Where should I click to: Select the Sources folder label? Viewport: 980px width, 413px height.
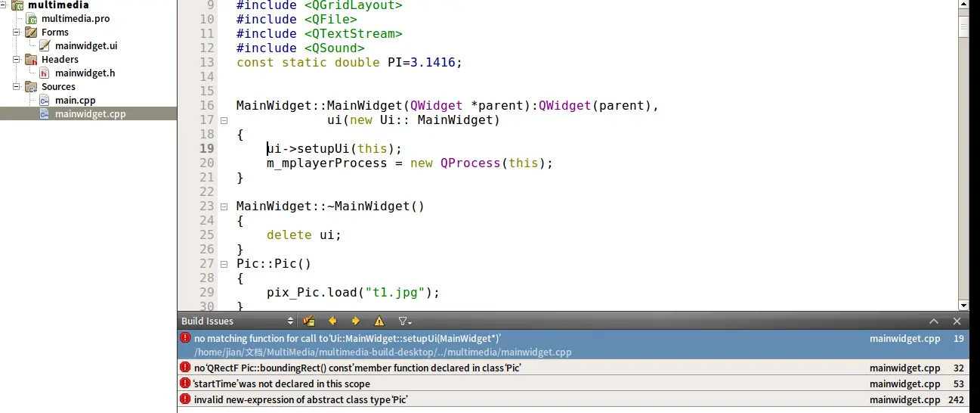58,86
